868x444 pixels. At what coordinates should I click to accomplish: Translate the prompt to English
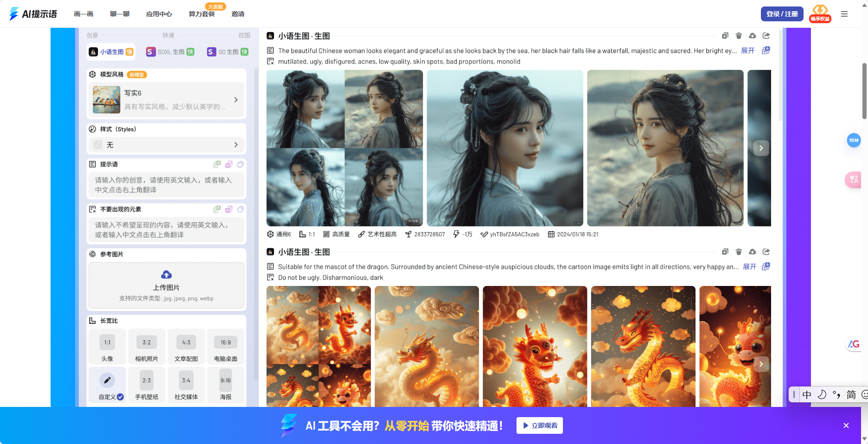click(x=217, y=164)
